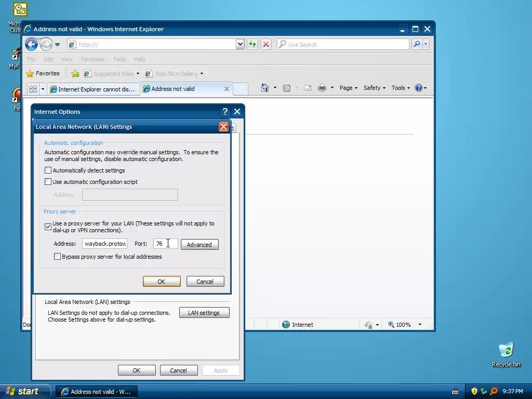This screenshot has height=399, width=532.
Task: Click the Live Search magnifier button
Action: (417, 44)
